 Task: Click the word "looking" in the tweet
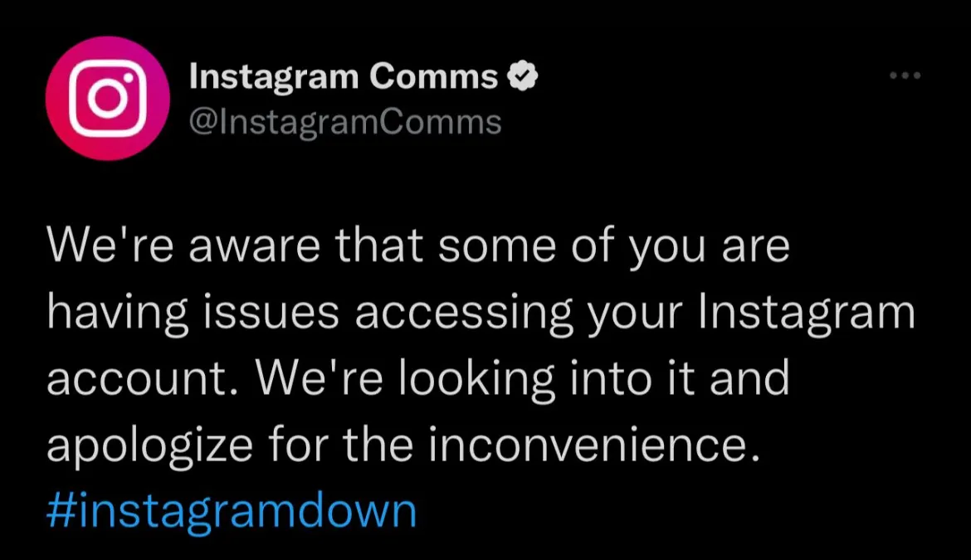tap(476, 380)
